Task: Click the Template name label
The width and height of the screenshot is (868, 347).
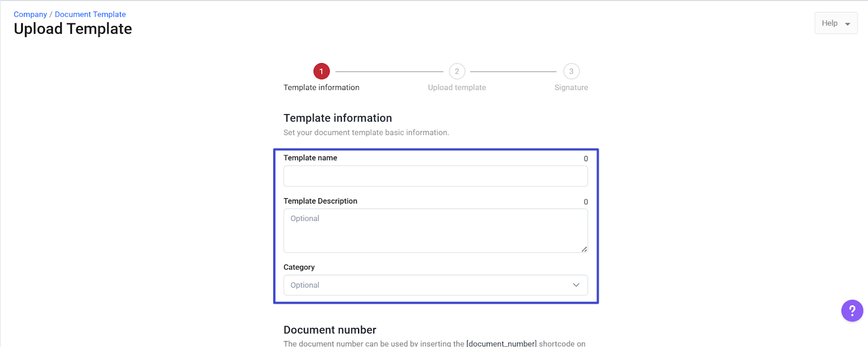Action: pyautogui.click(x=310, y=158)
